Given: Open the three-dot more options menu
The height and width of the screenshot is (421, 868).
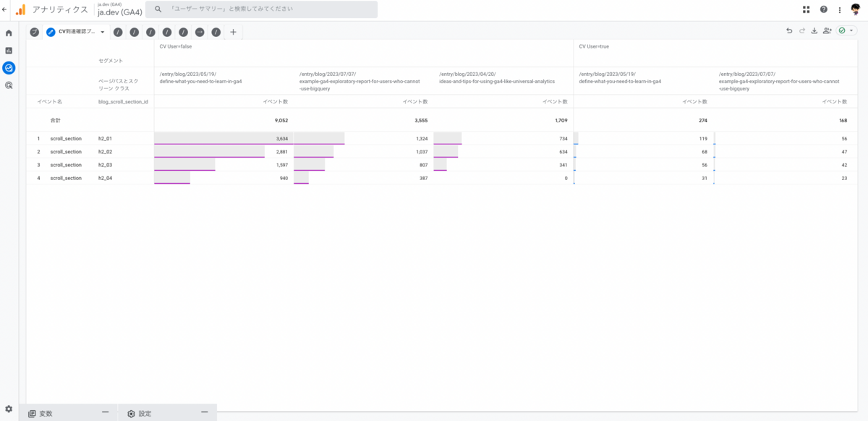Looking at the screenshot, I should [839, 9].
